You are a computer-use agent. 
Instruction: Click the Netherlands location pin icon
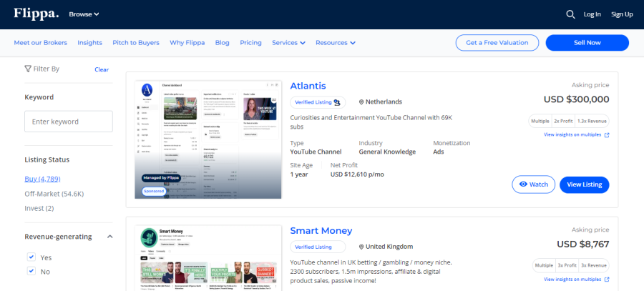pyautogui.click(x=361, y=102)
